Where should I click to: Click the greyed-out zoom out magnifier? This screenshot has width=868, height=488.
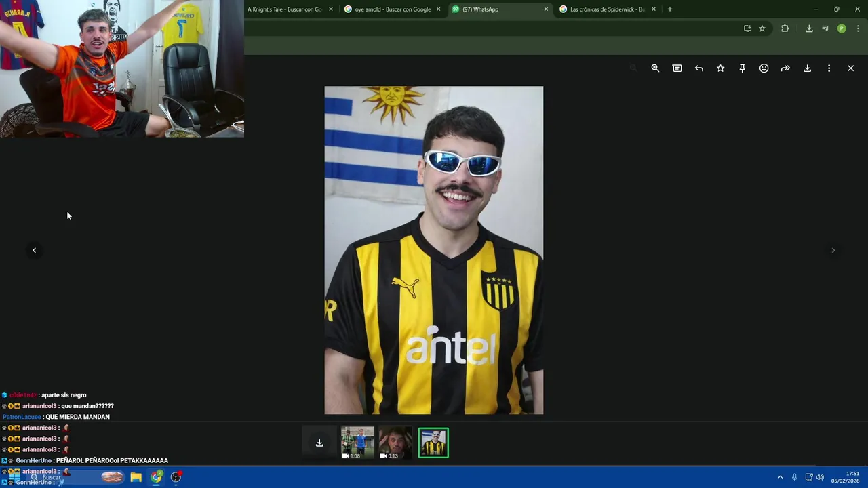pos(633,68)
